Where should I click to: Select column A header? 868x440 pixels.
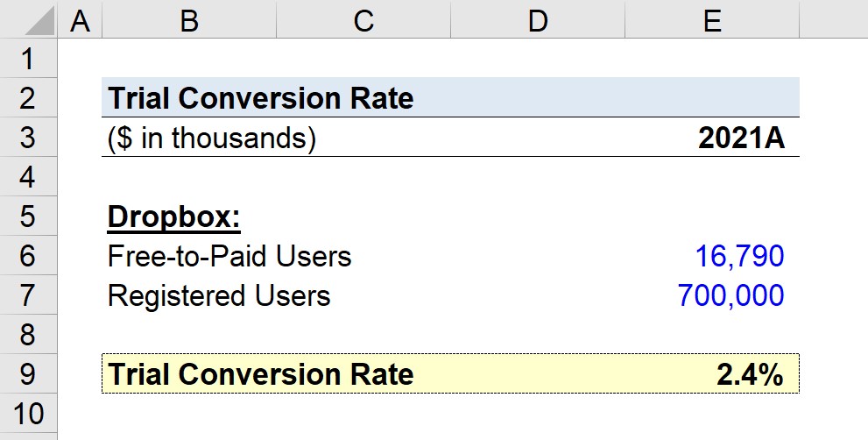(x=80, y=19)
